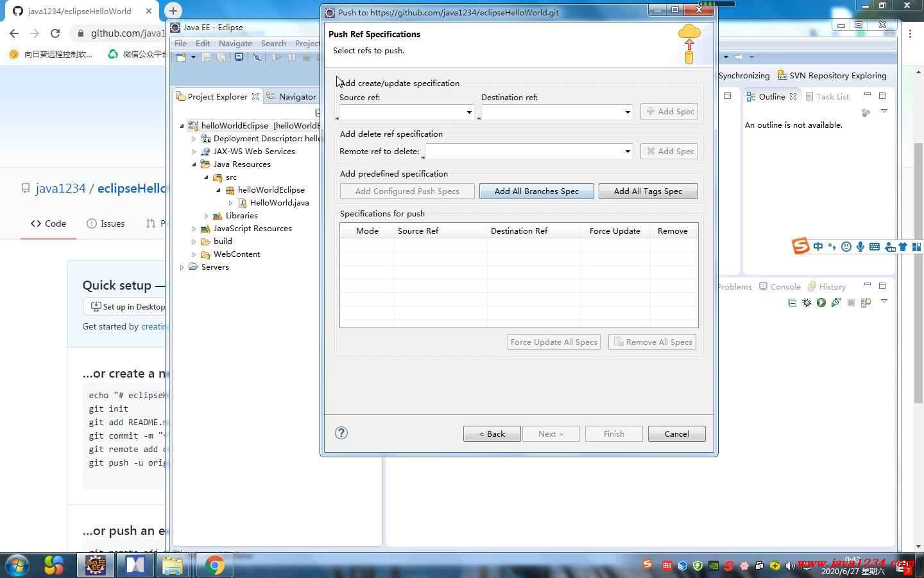Open the SVN Repository Exploring perspective
The width and height of the screenshot is (924, 578).
point(832,76)
